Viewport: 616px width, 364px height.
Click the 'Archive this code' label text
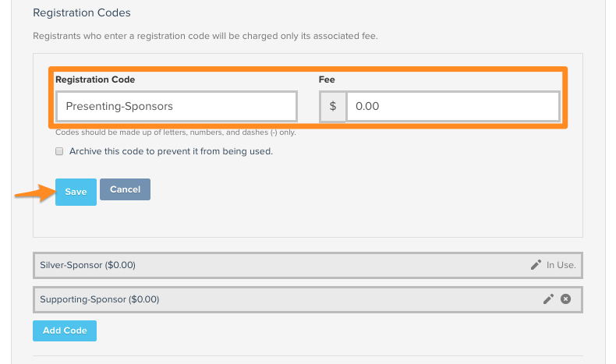tap(171, 151)
